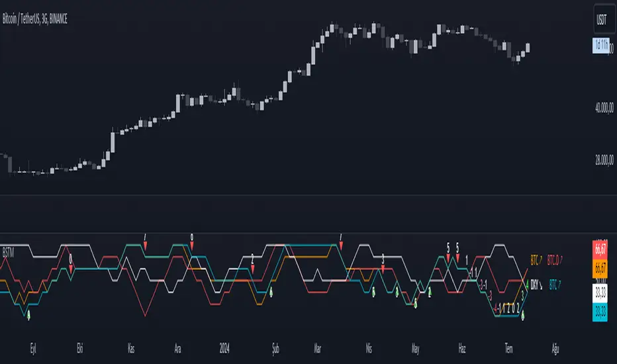Viewport: 617px width, 364px height.
Task: Click the BSTM indicator legend label
Action: click(x=8, y=253)
